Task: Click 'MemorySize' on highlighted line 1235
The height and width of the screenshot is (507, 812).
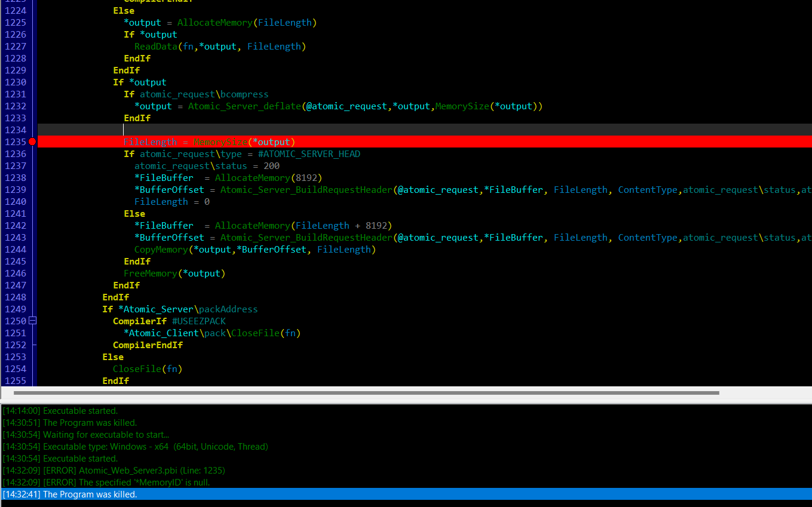Action: [x=220, y=142]
